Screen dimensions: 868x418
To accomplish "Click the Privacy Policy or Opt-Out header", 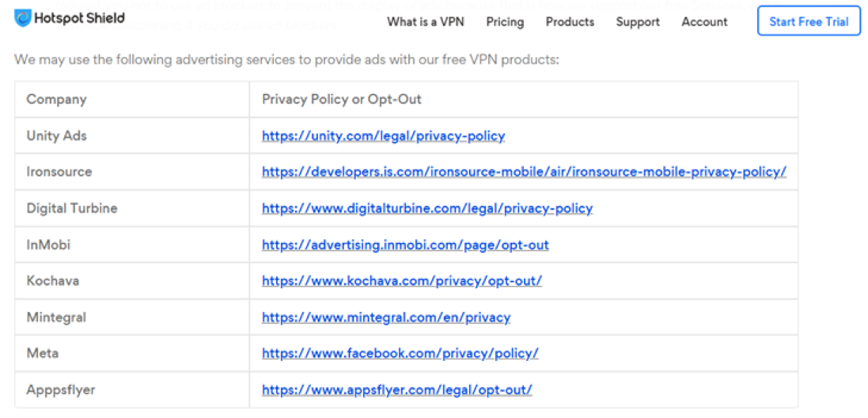I will pos(341,99).
